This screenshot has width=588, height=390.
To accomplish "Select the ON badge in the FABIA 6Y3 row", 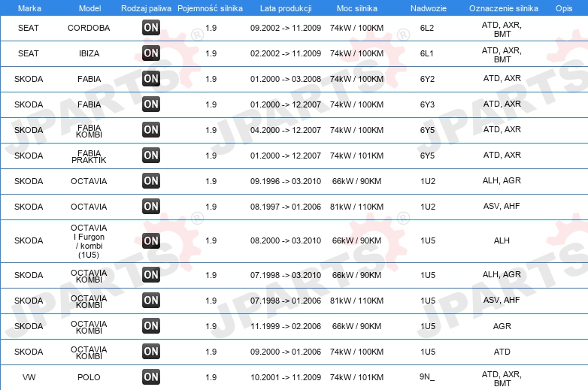I will click(x=151, y=104).
